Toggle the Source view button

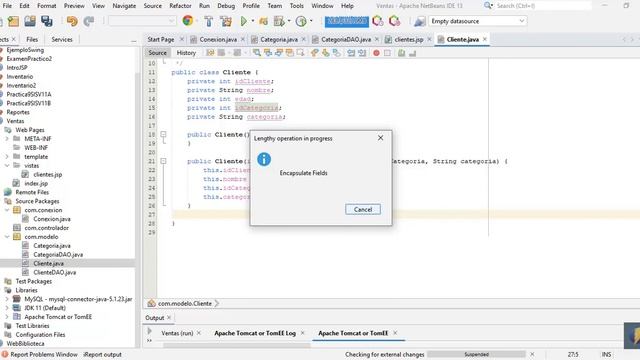(x=158, y=53)
